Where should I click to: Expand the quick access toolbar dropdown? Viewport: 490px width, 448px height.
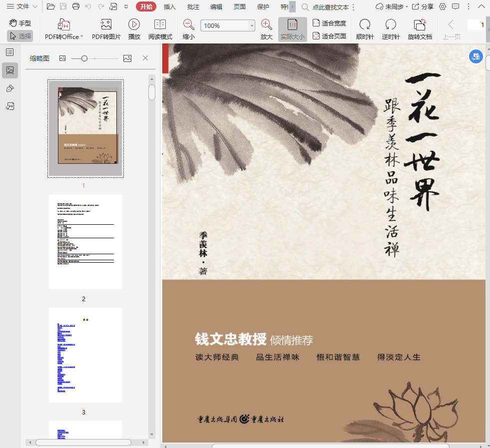(126, 6)
